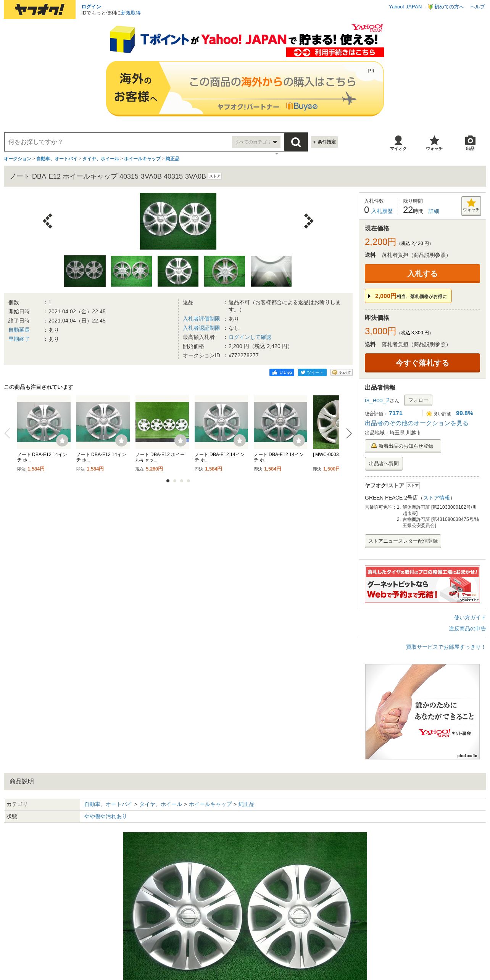Go to second page dot of recommendations carousel

(175, 481)
